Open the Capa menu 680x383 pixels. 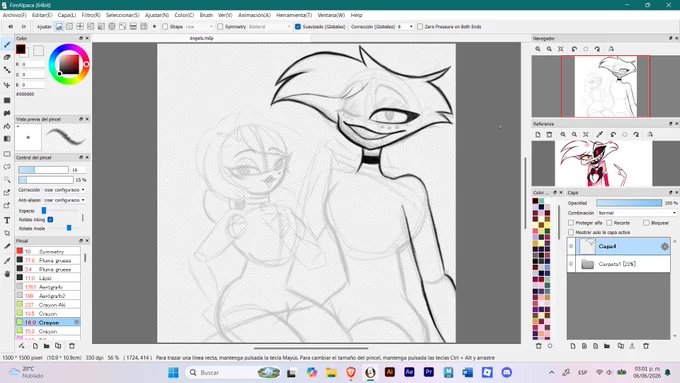(67, 15)
